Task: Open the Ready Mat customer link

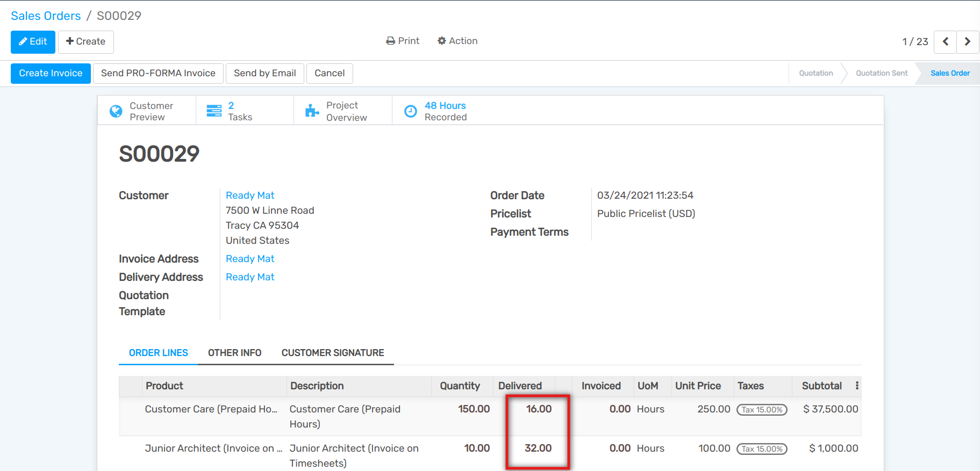Action: (250, 195)
